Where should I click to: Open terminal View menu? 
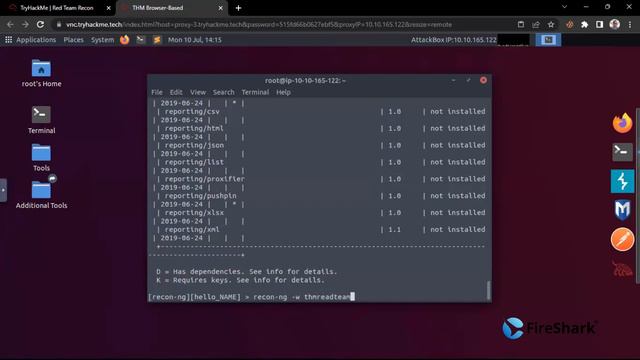pyautogui.click(x=198, y=92)
